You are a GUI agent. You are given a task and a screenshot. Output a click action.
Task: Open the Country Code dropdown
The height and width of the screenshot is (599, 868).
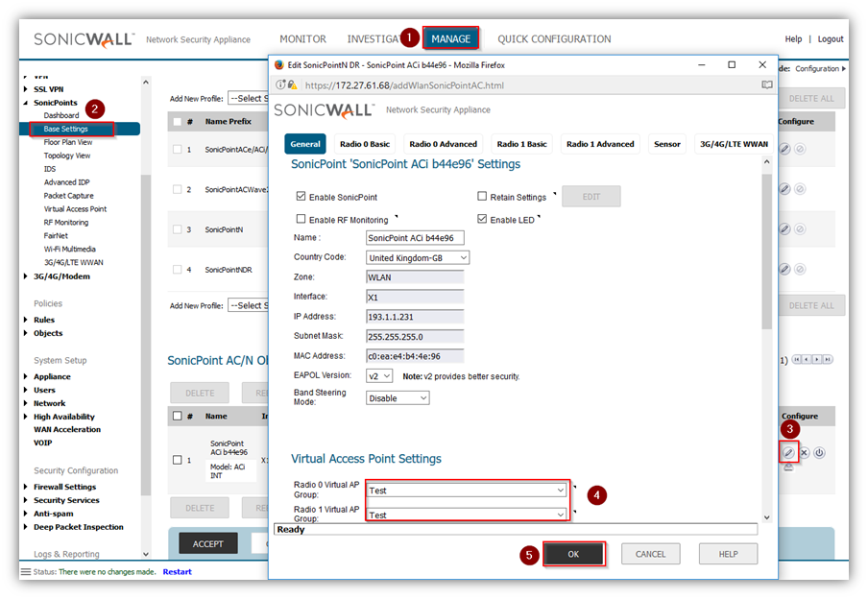[x=418, y=257]
